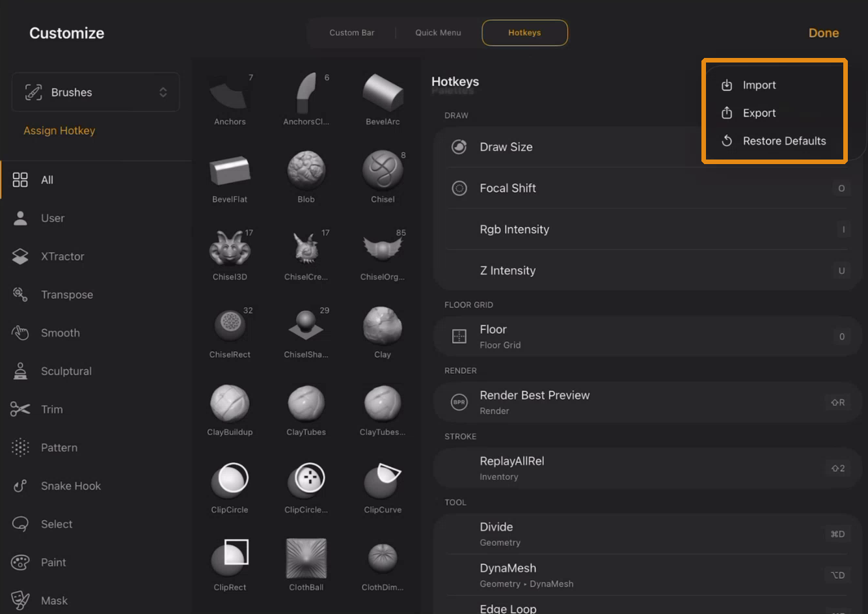
Task: Select the Rgb Intensity hotkey row
Action: pyautogui.click(x=647, y=229)
